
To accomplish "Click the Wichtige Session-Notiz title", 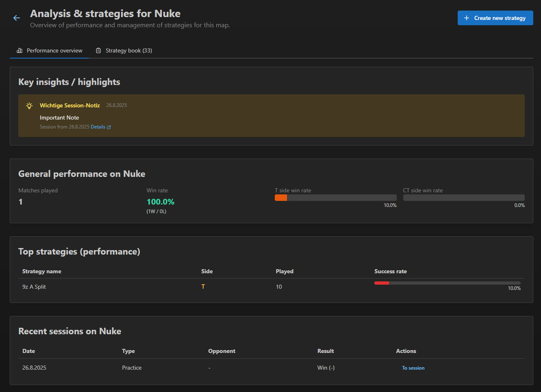I will tap(70, 105).
